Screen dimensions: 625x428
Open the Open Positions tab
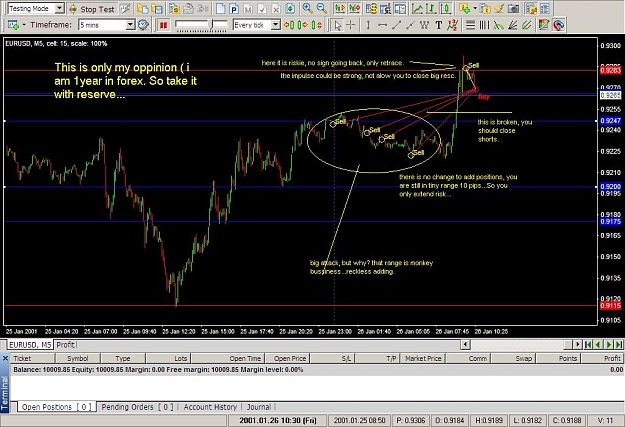click(56, 407)
